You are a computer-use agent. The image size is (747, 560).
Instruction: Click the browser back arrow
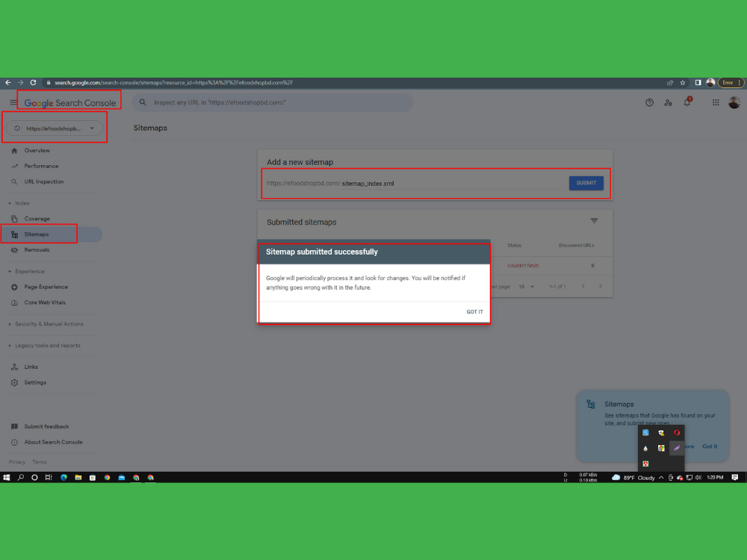pos(8,82)
